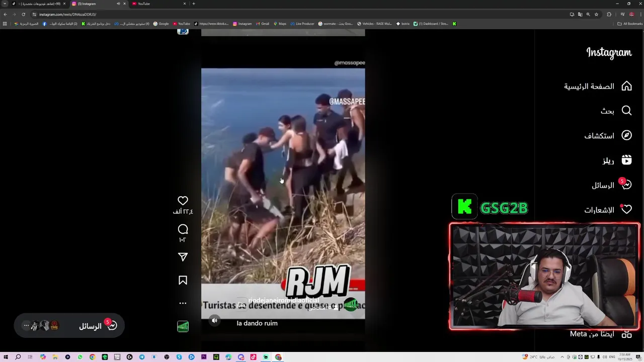
Task: Open the reel comments bubble icon
Action: click(x=183, y=229)
